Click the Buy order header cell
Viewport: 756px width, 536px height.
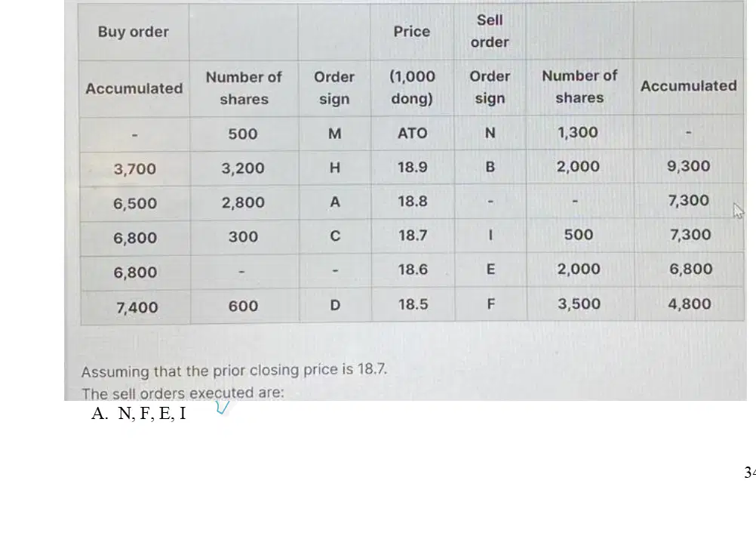(134, 32)
